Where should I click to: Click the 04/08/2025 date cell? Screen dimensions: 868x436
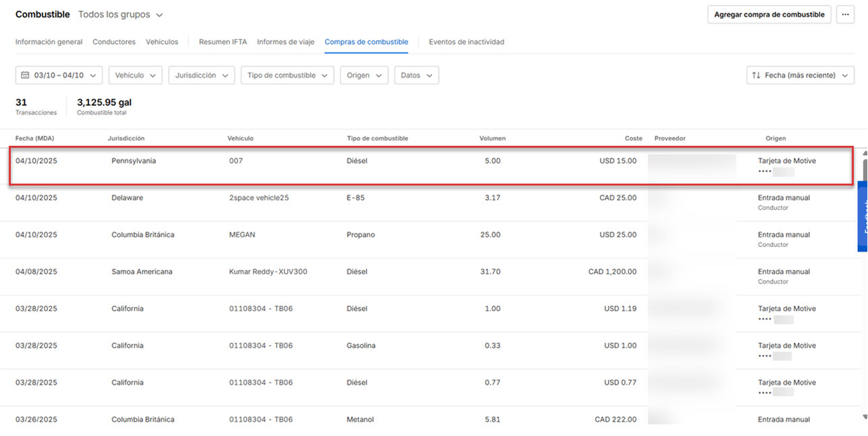(x=36, y=272)
